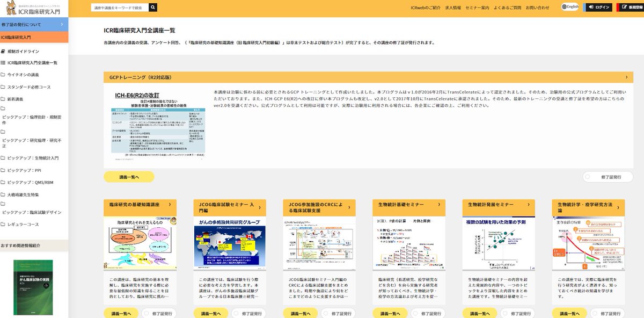Click the list icon beside ICR臨床研究入門全講座一覧
The height and width of the screenshot is (318, 644).
pyautogui.click(x=3, y=63)
